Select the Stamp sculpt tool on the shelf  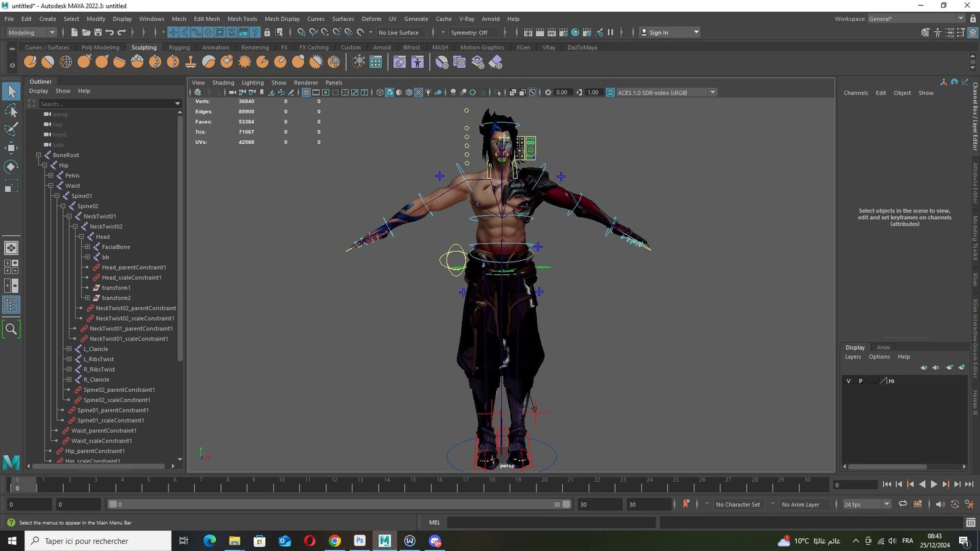(x=190, y=62)
